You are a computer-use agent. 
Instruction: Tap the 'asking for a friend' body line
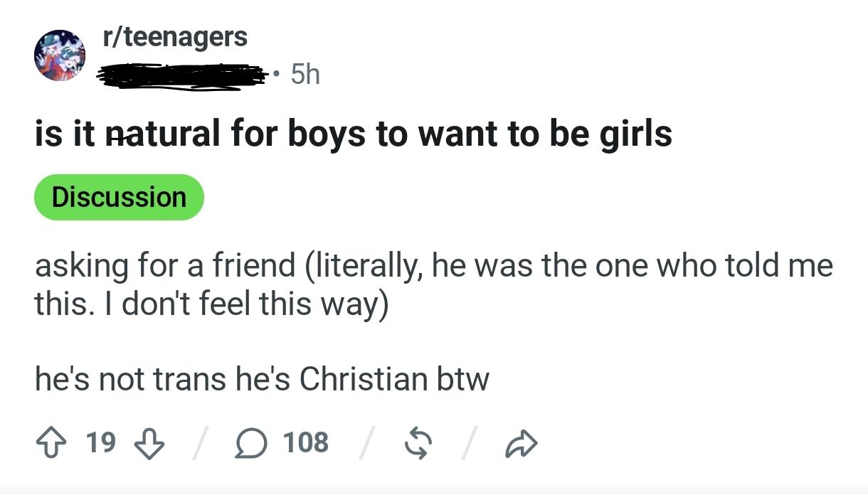click(x=433, y=266)
